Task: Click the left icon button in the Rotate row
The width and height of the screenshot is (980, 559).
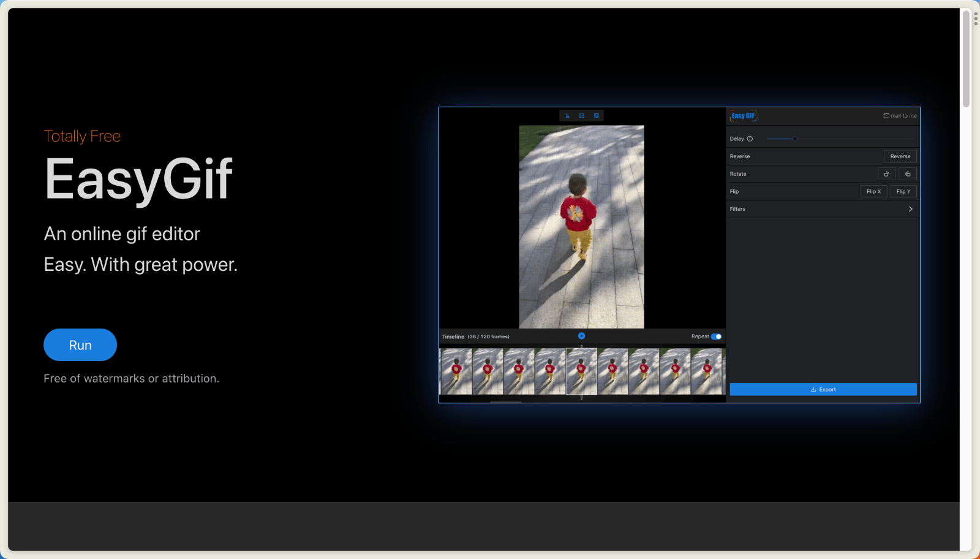Action: (x=886, y=174)
